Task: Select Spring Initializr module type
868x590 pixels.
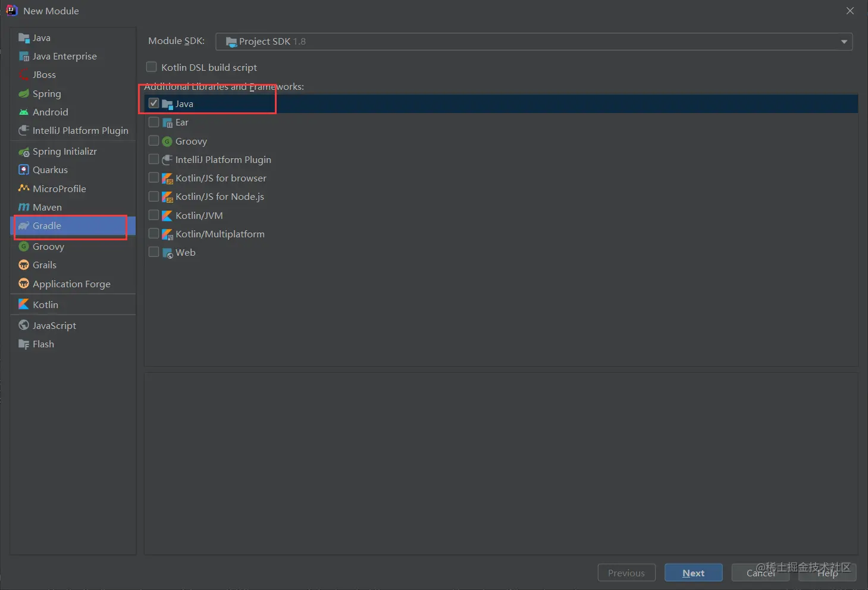Action: [73, 152]
